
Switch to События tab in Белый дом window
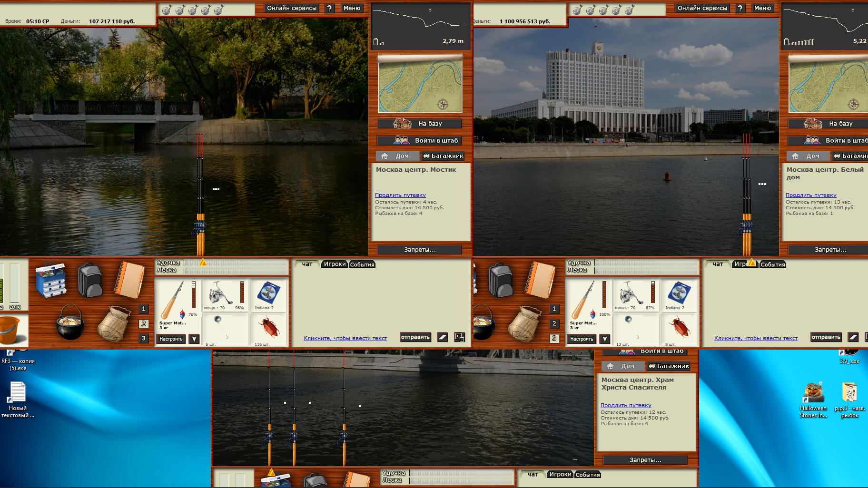point(773,264)
